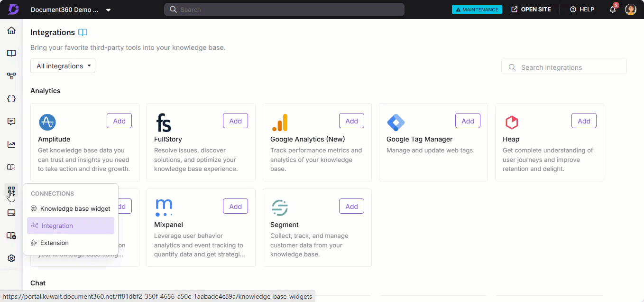Click the Document360 logo icon
Screen dimensions: 644x302
click(x=13, y=9)
